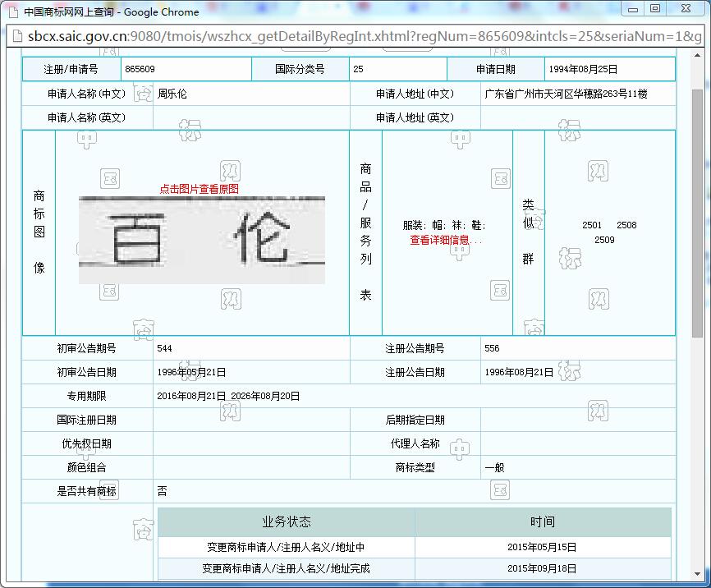Click similar group code 2501
The image size is (711, 588).
tap(592, 225)
